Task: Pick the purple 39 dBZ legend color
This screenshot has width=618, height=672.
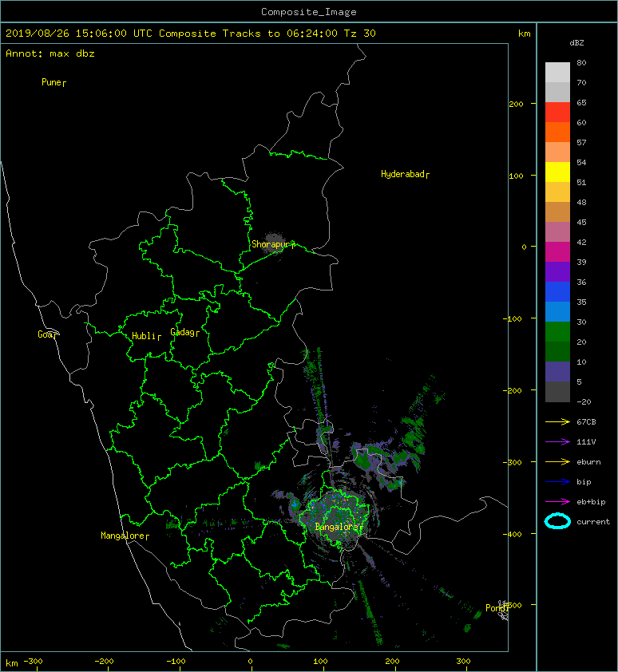Action: [x=557, y=271]
